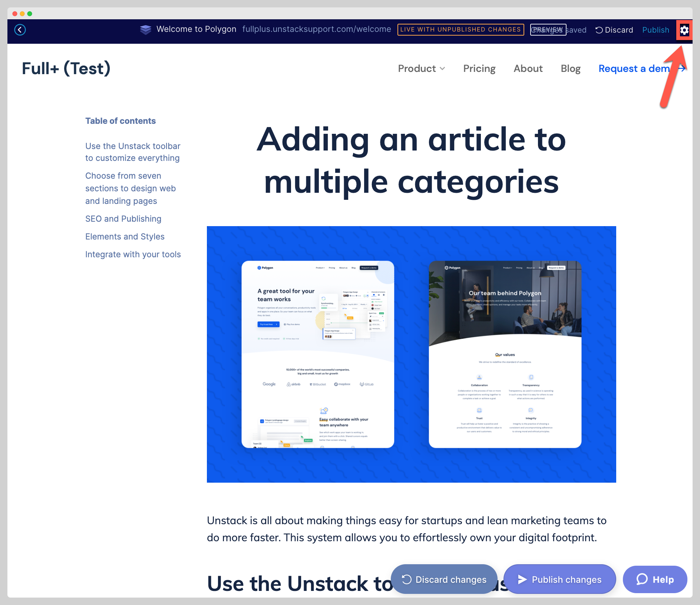700x605 pixels.
Task: Click the paper-plane icon on Publish changes
Action: point(523,579)
